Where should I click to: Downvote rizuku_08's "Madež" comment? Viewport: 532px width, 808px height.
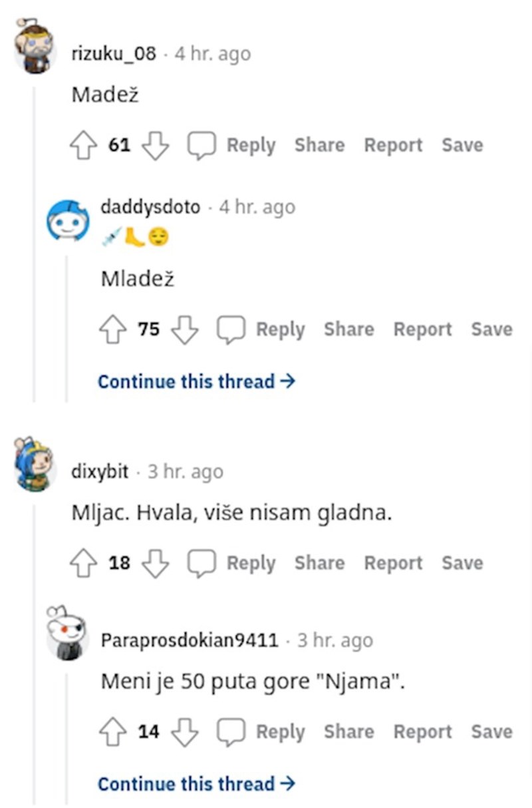[x=156, y=145]
